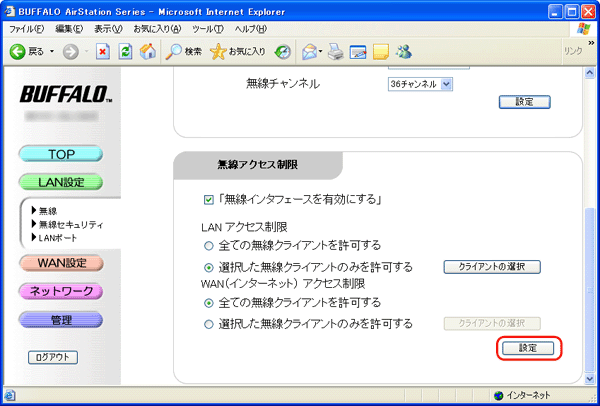This screenshot has width=600, height=406.
Task: Click the Mail envelope toolbar icon
Action: 308,50
